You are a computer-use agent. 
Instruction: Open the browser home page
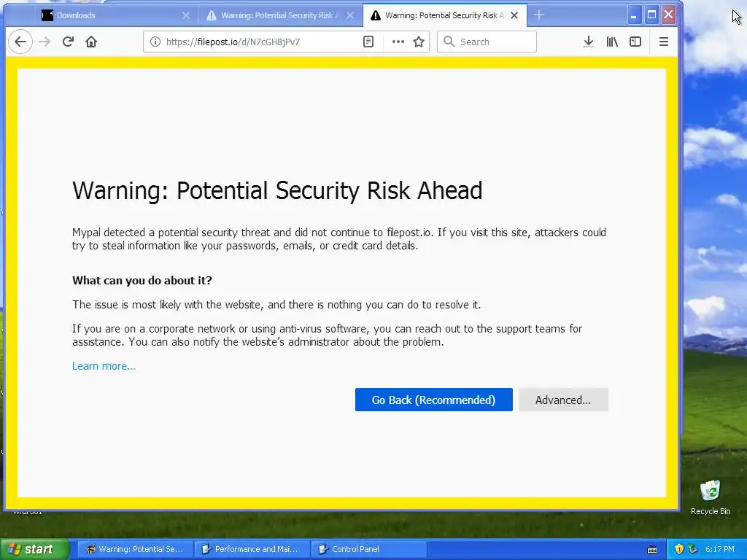(91, 42)
